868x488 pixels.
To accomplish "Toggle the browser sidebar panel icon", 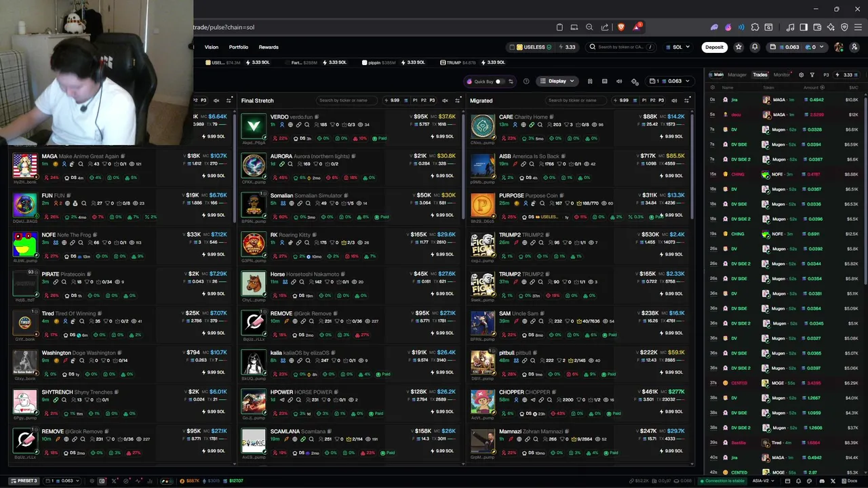I will pos(804,27).
